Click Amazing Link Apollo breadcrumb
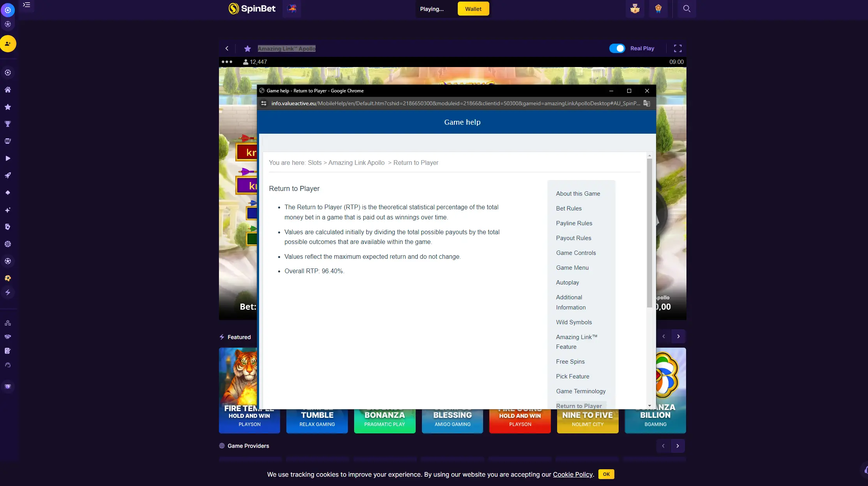The height and width of the screenshot is (486, 868). tap(356, 163)
